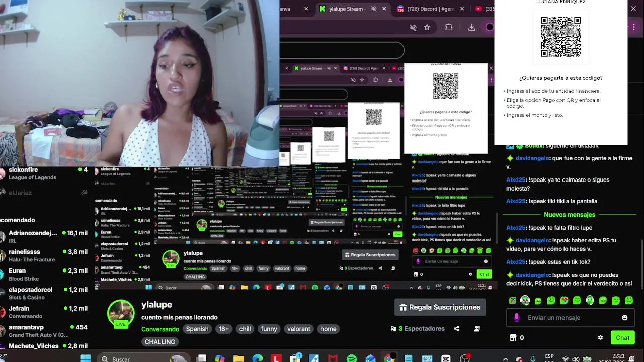This screenshot has width=644, height=362.
Task: Select the chill tag
Action: 245,329
